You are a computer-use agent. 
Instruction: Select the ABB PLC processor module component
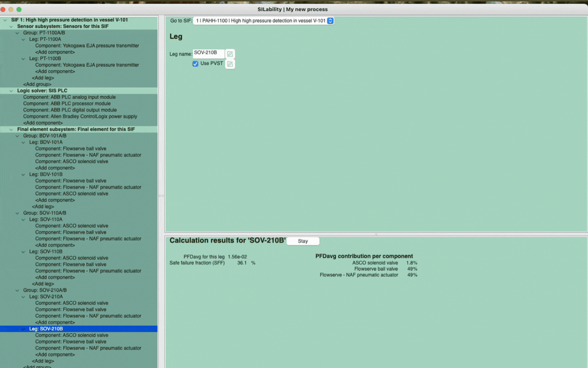pyautogui.click(x=67, y=103)
